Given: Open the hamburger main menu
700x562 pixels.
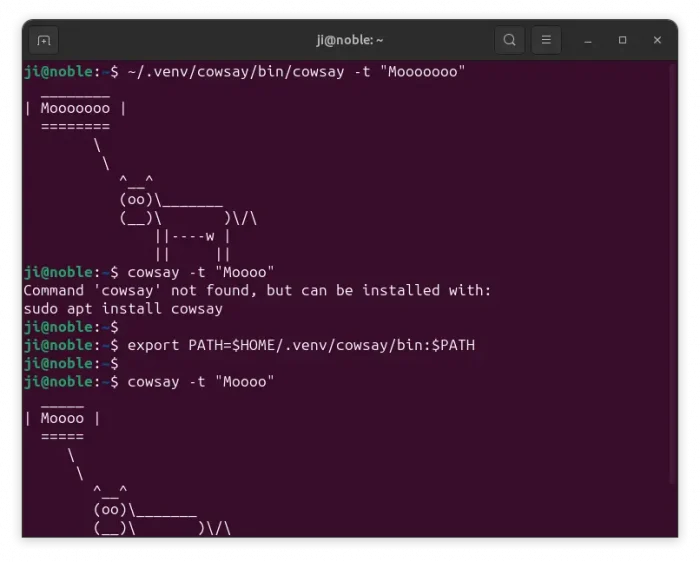Looking at the screenshot, I should 546,40.
